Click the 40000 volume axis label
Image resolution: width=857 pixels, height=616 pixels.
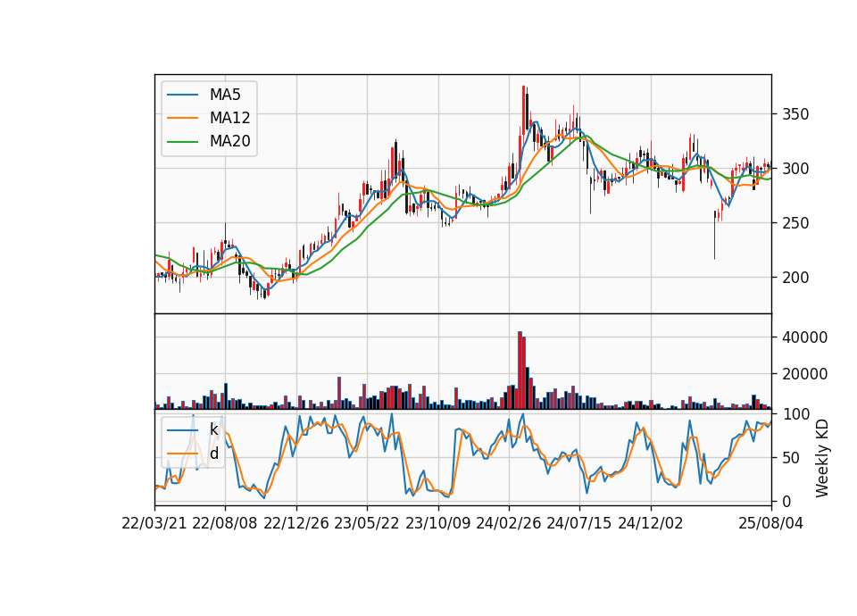tap(804, 337)
